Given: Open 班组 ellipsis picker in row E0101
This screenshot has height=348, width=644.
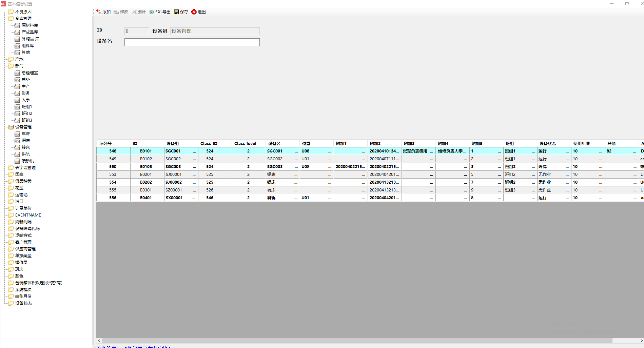Looking at the screenshot, I should point(533,151).
